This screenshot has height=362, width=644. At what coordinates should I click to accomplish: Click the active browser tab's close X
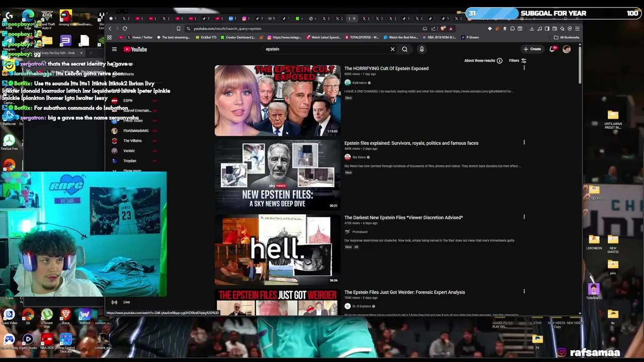(x=354, y=19)
